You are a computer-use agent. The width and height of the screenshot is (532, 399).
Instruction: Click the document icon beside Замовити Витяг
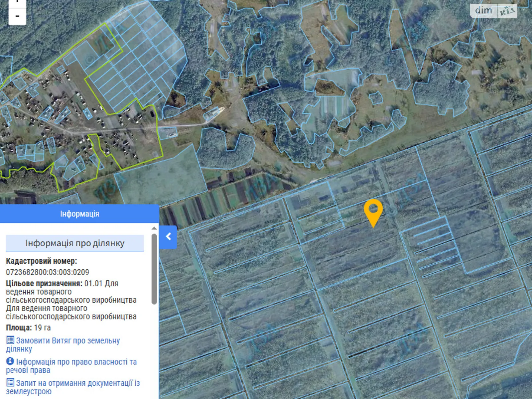tap(10, 340)
